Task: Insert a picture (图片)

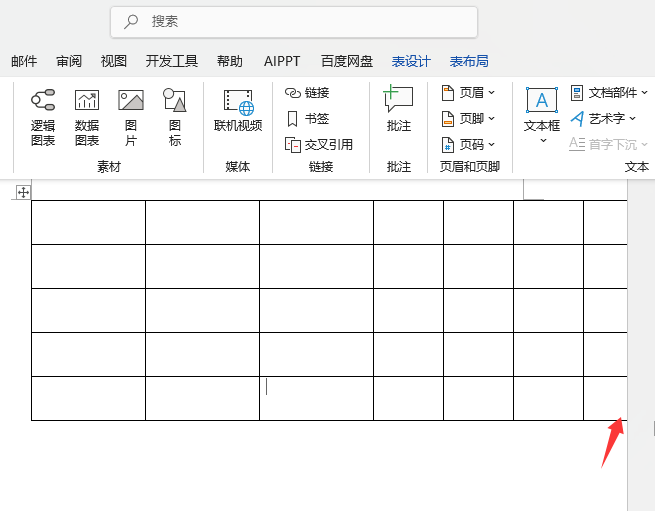Action: click(131, 117)
